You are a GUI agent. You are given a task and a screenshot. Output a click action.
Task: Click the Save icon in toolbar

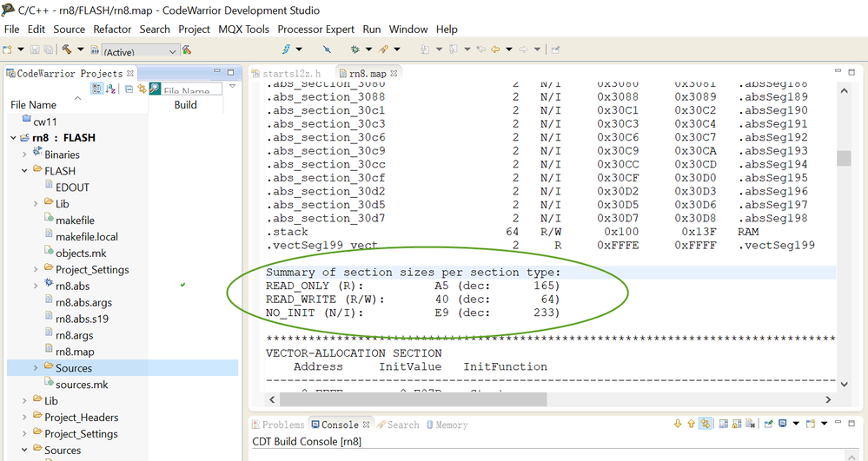coord(35,49)
